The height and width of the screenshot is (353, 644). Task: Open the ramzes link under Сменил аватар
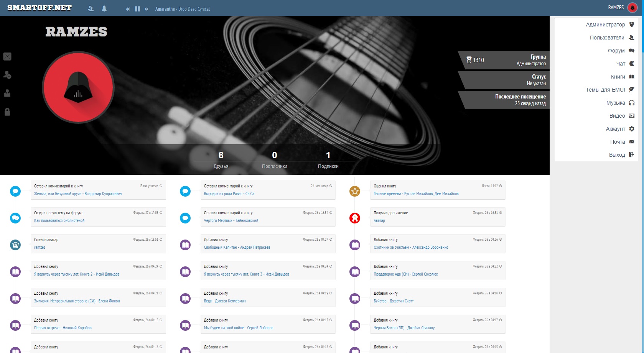click(40, 248)
